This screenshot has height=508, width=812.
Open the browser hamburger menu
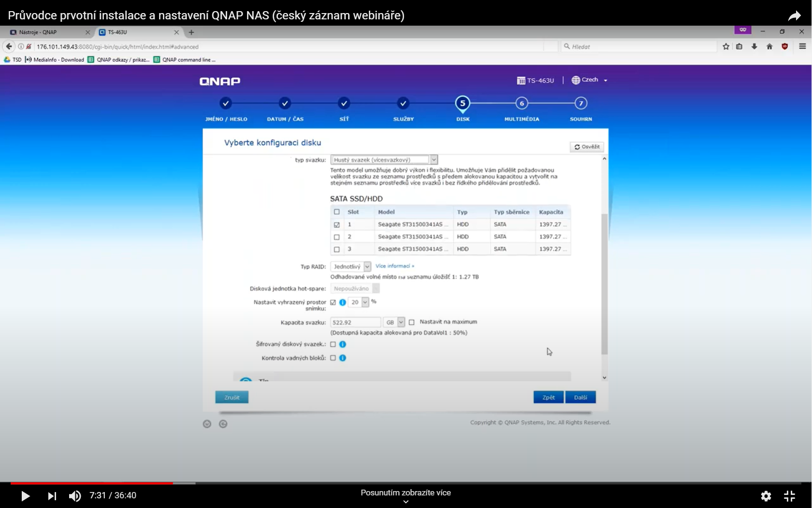pyautogui.click(x=802, y=46)
